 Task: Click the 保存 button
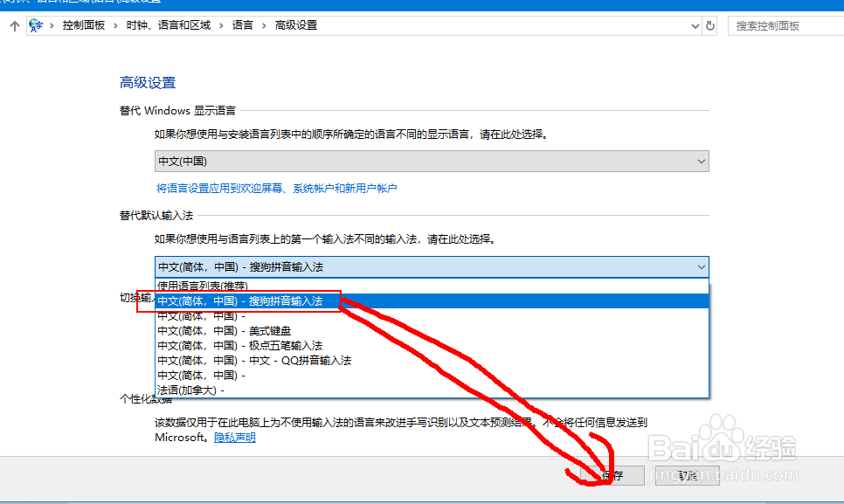(x=612, y=475)
